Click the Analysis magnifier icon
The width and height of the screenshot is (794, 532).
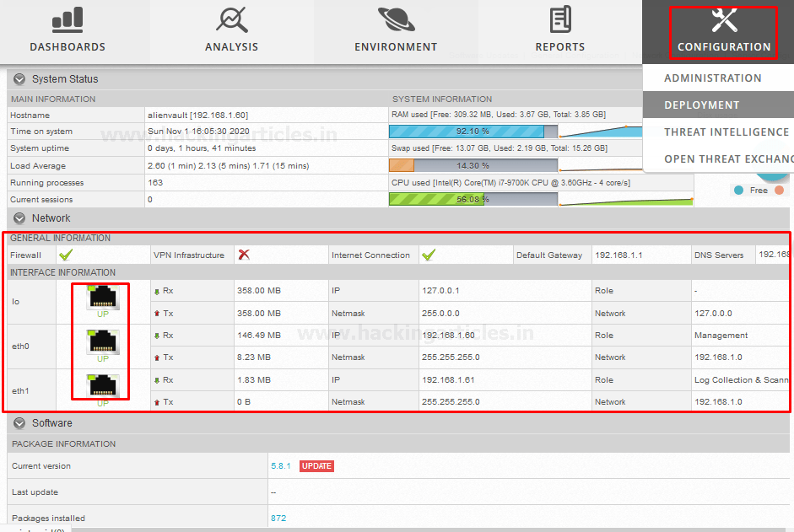coord(231,20)
